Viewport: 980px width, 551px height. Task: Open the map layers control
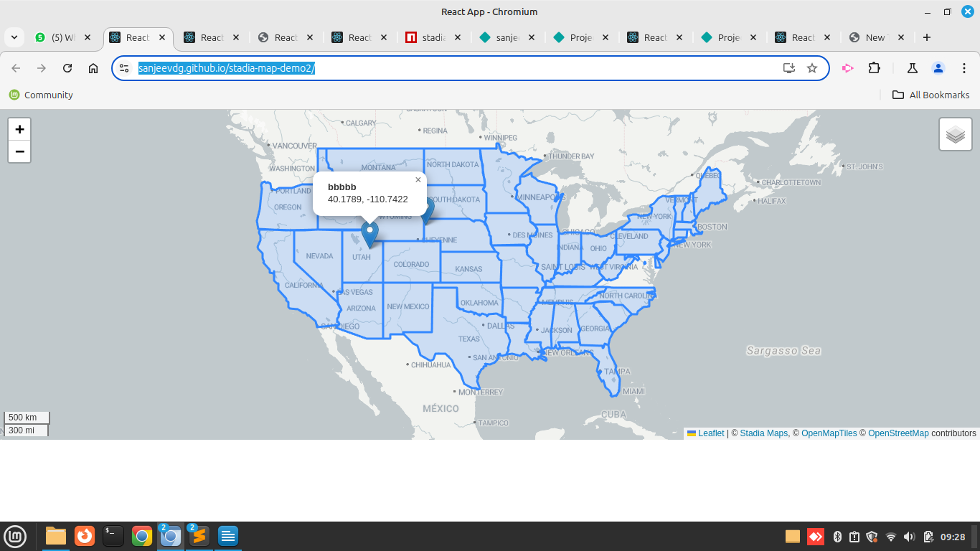pos(955,134)
